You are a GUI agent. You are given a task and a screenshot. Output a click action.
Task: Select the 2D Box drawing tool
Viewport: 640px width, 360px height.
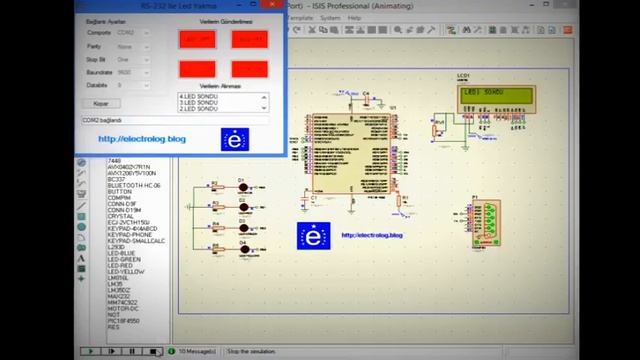[81, 216]
